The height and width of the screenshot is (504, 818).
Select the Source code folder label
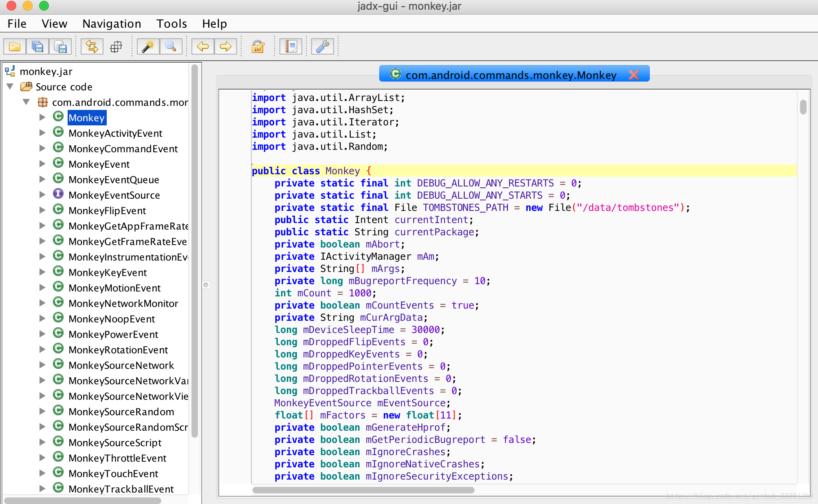click(x=64, y=87)
